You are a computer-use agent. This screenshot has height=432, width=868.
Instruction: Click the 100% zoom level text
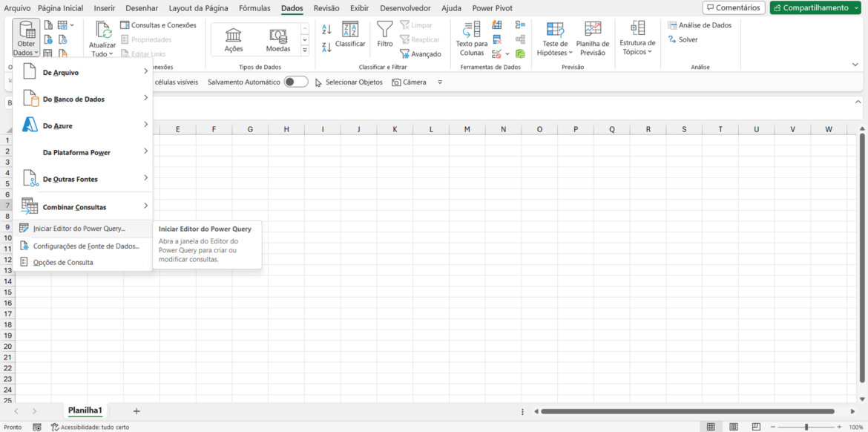856,427
